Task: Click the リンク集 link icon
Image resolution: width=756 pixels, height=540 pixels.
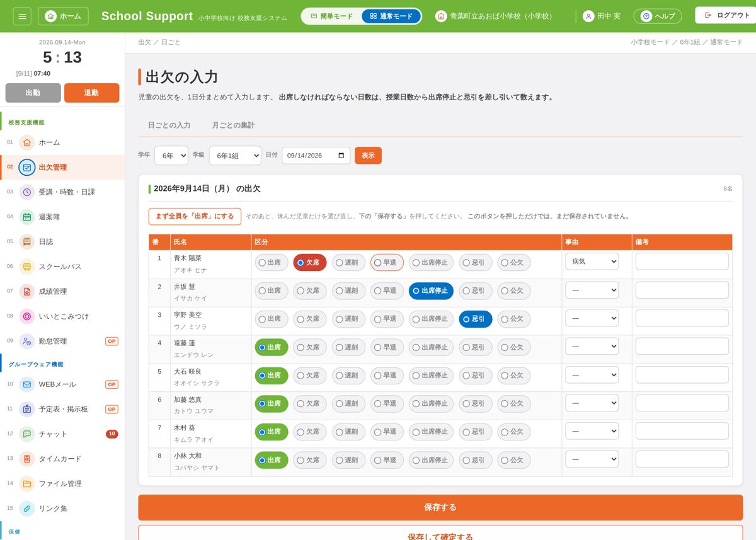Action: pyautogui.click(x=26, y=508)
